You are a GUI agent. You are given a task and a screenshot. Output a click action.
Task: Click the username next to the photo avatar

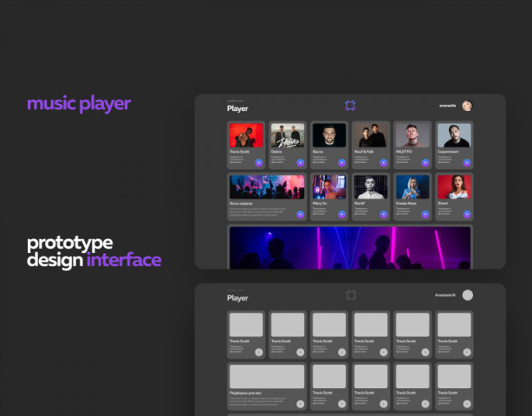448,106
